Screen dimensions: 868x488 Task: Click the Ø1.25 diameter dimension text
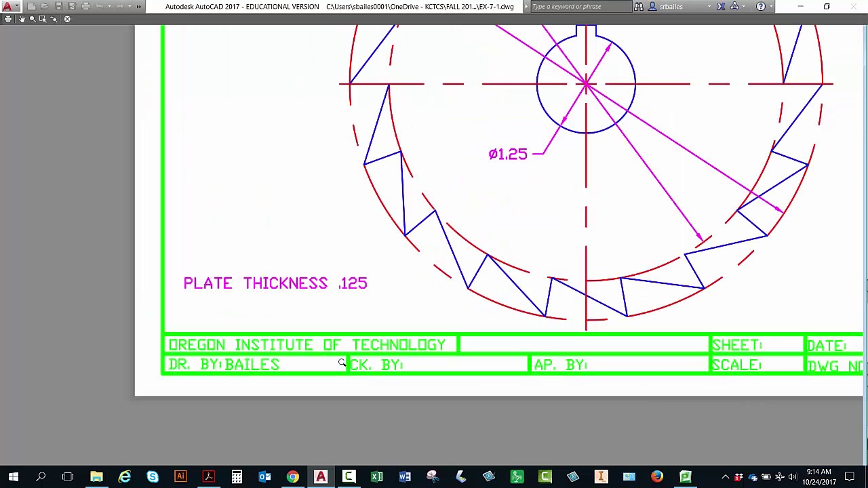pyautogui.click(x=508, y=154)
